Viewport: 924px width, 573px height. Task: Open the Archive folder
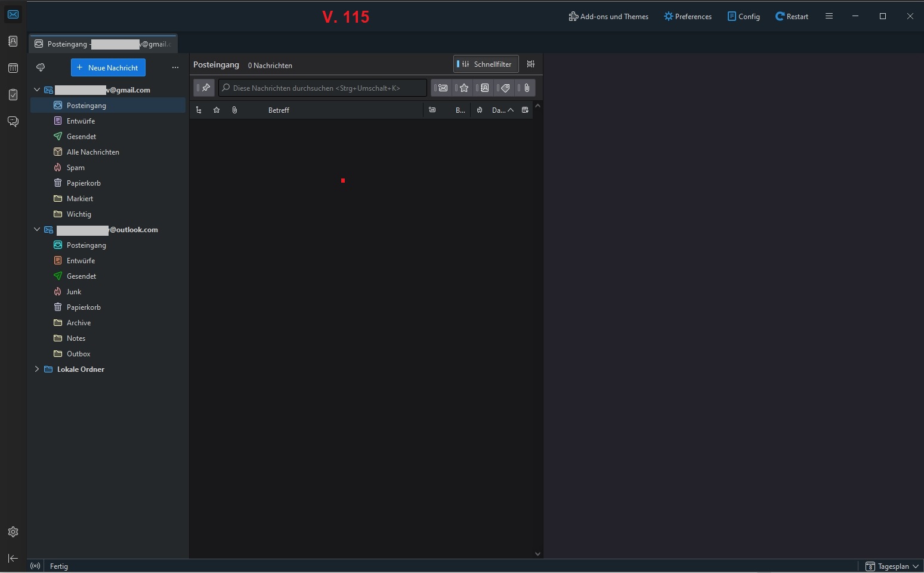(108, 322)
